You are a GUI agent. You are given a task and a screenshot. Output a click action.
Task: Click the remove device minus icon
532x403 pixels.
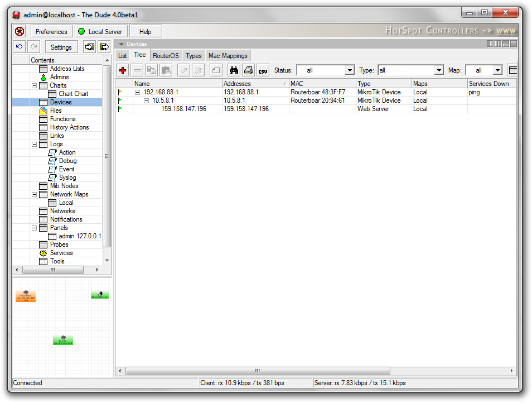tap(137, 70)
